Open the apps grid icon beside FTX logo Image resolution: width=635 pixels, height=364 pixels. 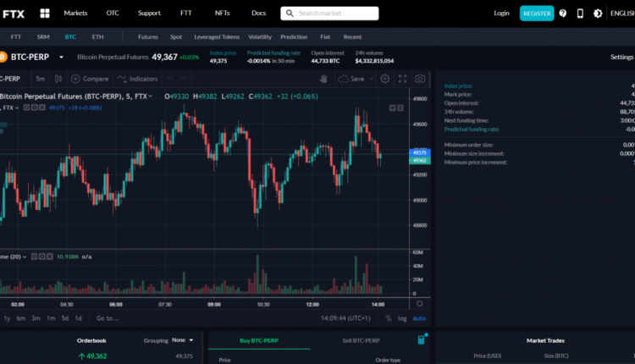coord(44,14)
